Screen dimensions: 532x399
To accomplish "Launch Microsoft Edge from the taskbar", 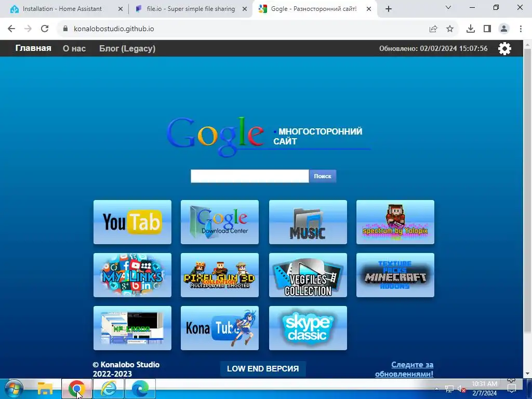I will (140, 389).
